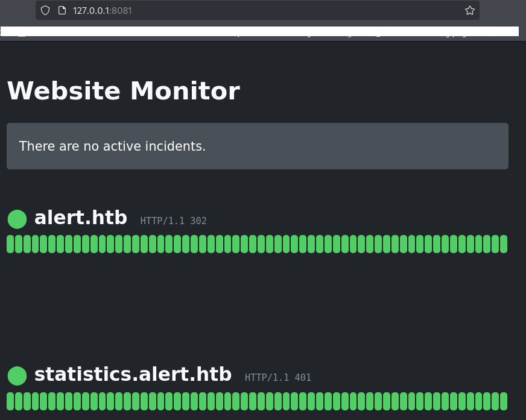This screenshot has height=420, width=526.
Task: Click the second uptime bar in statistics.alert.htb's history
Action: click(x=19, y=401)
